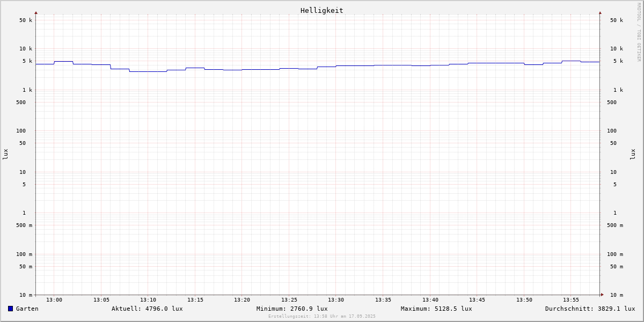Select the 13:30 time axis label

point(336,300)
